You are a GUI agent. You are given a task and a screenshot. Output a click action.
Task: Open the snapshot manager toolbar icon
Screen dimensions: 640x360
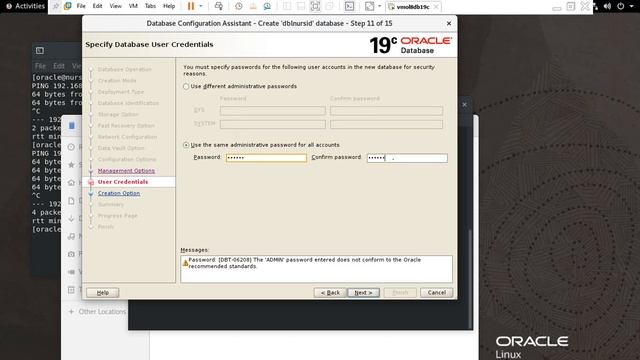click(x=267, y=6)
